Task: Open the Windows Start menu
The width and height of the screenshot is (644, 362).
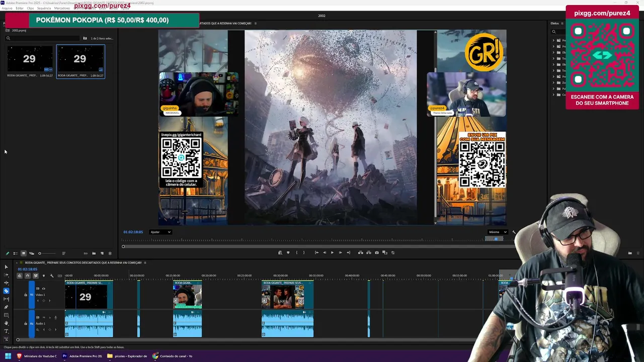Action: point(8,356)
